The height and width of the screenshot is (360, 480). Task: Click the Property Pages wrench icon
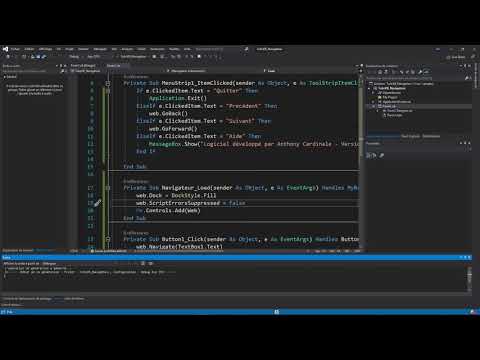(x=382, y=155)
